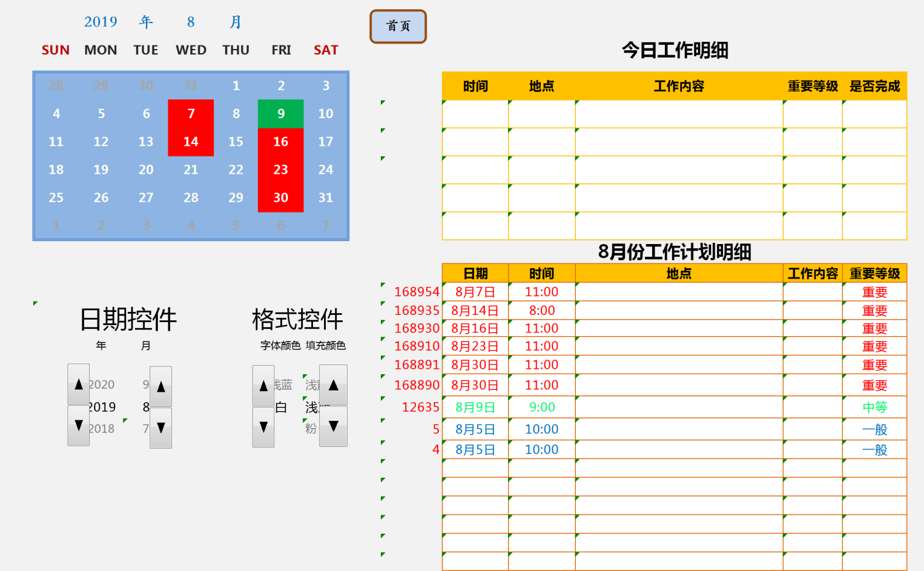
Task: Click an empty 日期 cell in the plan table
Action: pos(475,467)
